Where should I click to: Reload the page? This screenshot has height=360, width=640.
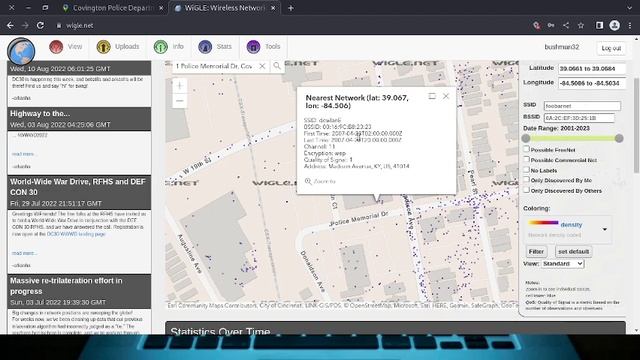pos(40,25)
